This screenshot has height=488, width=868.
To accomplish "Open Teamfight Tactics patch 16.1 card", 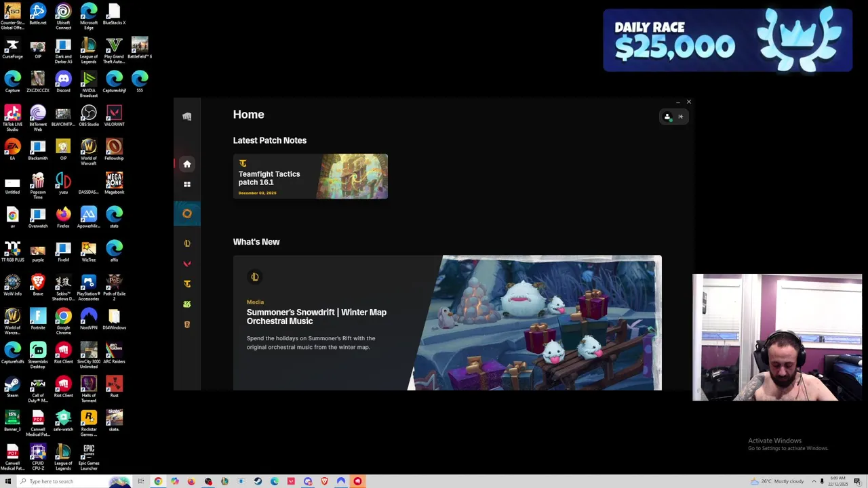I will [311, 176].
